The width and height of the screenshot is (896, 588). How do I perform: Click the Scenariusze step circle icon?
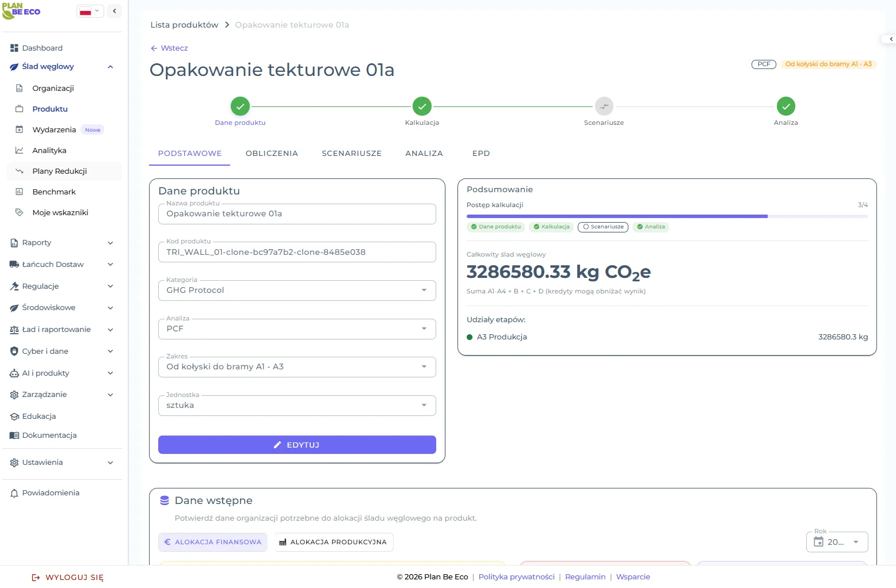point(604,106)
